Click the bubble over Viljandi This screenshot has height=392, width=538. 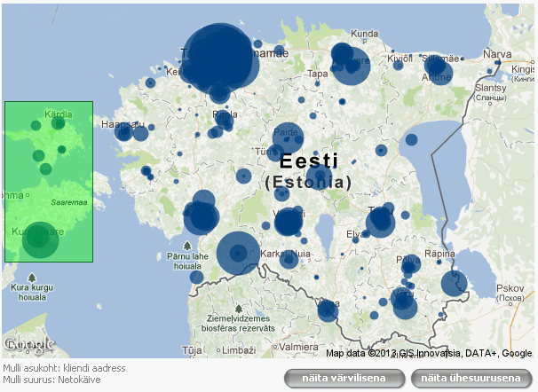[289, 221]
